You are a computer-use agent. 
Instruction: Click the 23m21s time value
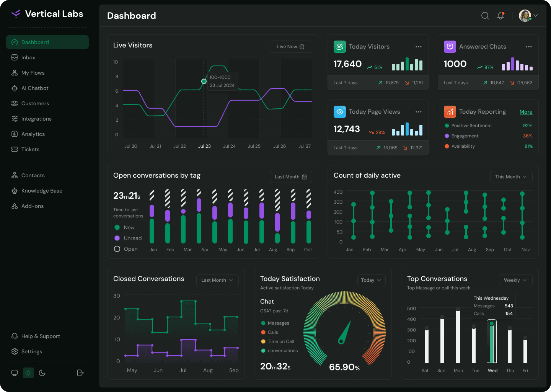(x=127, y=196)
